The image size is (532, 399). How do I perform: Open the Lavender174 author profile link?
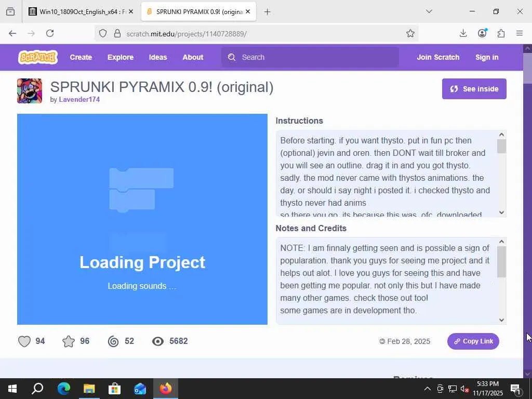[x=79, y=99]
